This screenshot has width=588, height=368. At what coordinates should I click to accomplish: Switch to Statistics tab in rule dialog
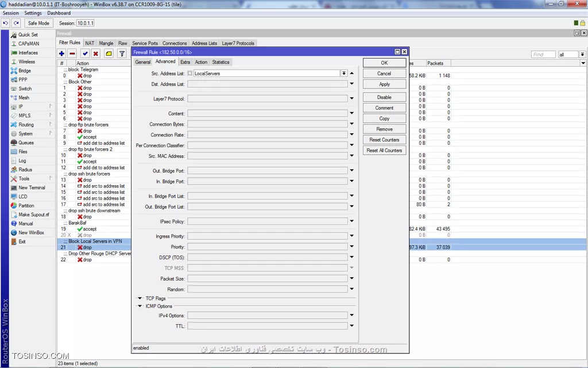220,62
